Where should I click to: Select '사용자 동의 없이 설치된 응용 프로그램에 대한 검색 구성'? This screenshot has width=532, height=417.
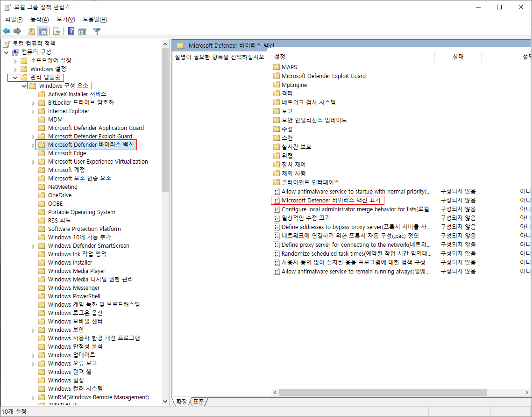pyautogui.click(x=353, y=262)
